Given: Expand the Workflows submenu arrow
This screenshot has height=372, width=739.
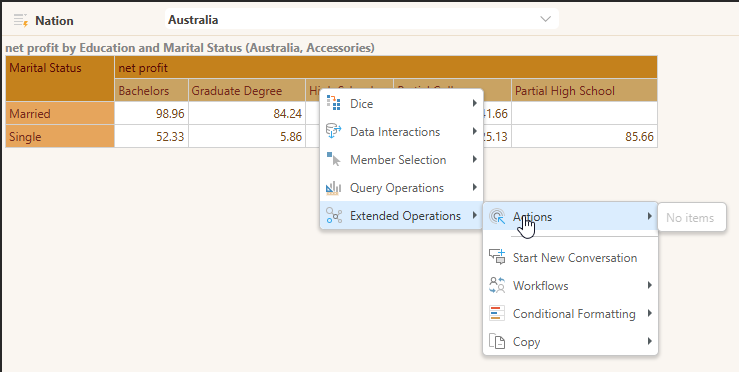Looking at the screenshot, I should click(x=649, y=285).
